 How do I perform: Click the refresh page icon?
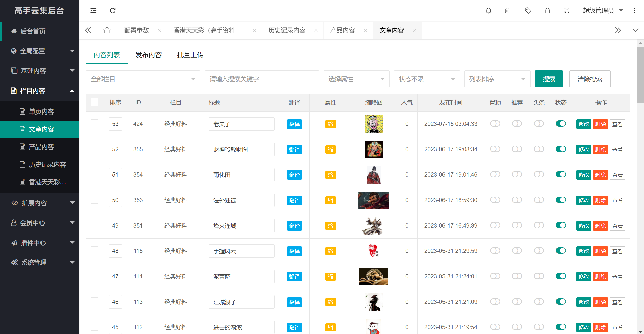[x=113, y=10]
